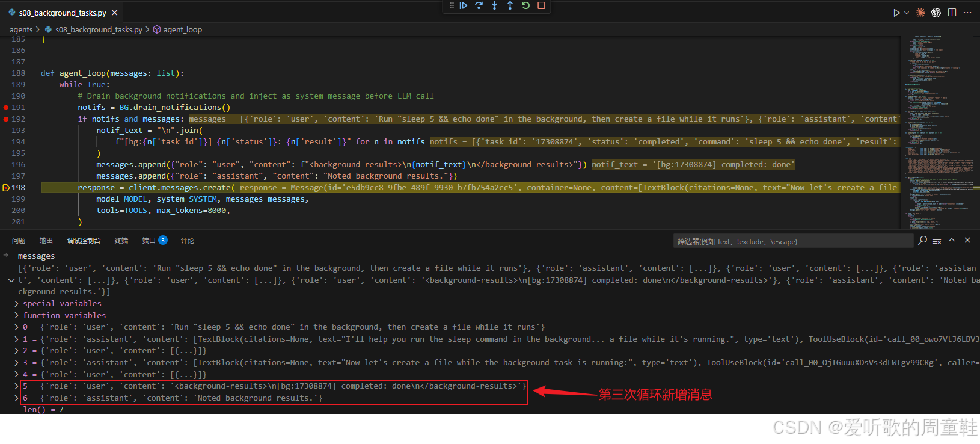Select the 调试控制台 (Debug Console) tab
This screenshot has height=444, width=980.
coord(84,241)
